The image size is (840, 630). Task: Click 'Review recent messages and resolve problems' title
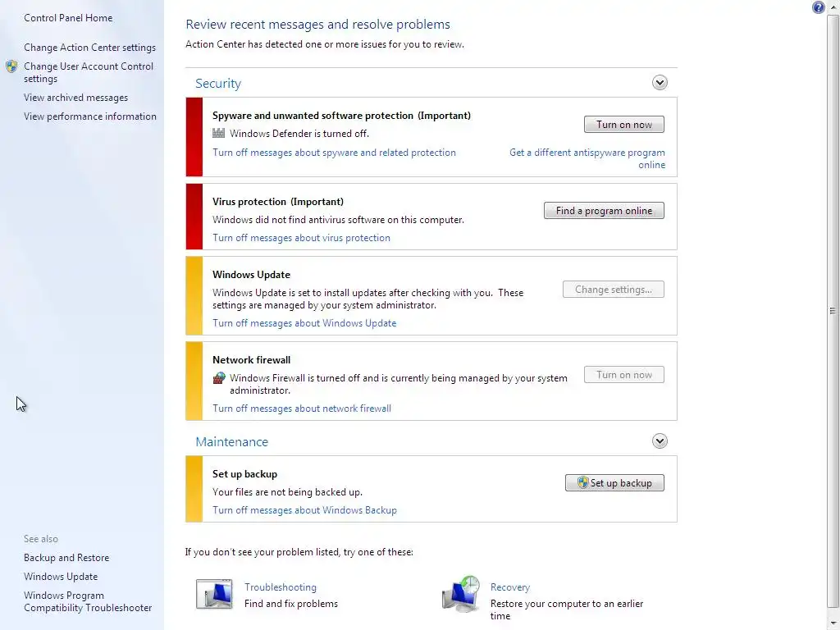317,24
